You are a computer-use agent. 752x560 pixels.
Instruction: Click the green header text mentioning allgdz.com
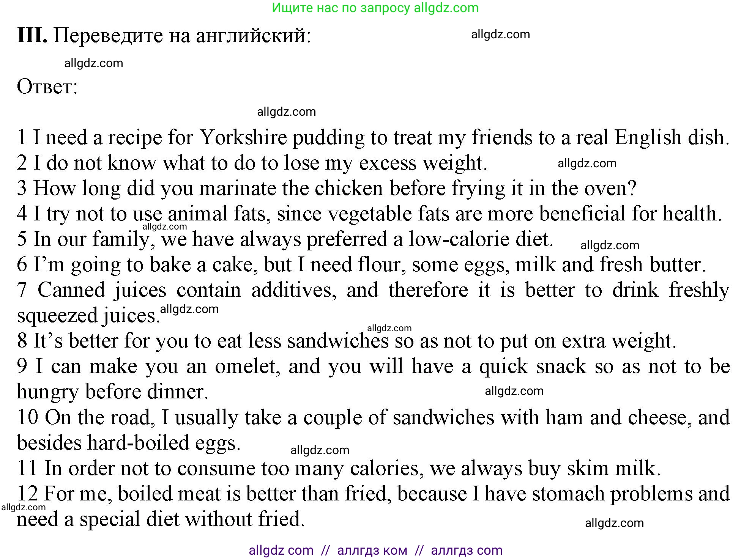point(375,8)
